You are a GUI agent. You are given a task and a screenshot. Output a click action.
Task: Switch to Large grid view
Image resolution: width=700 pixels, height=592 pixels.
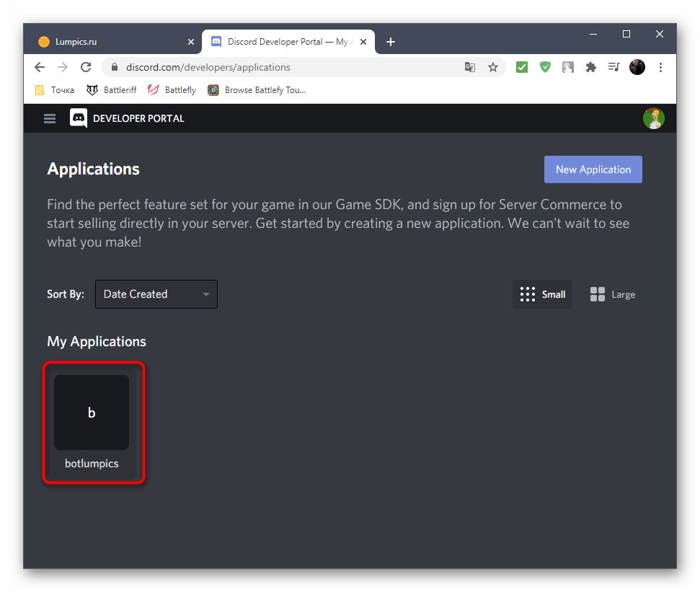pos(613,294)
